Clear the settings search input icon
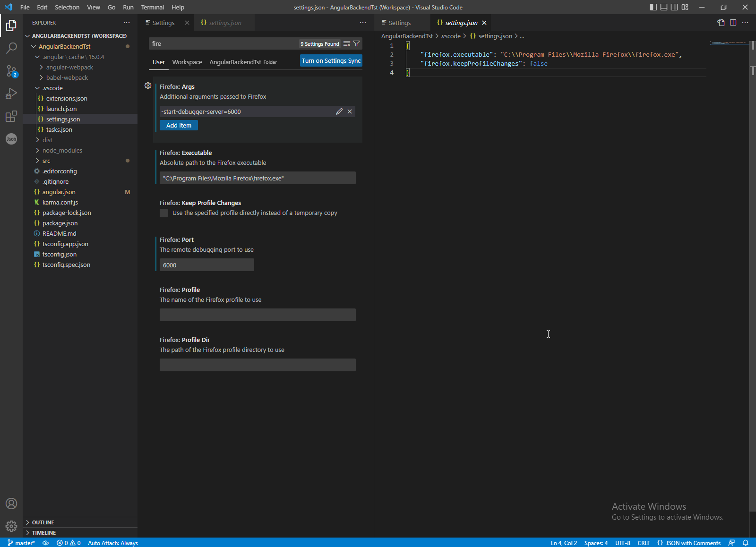The image size is (756, 547). (347, 43)
